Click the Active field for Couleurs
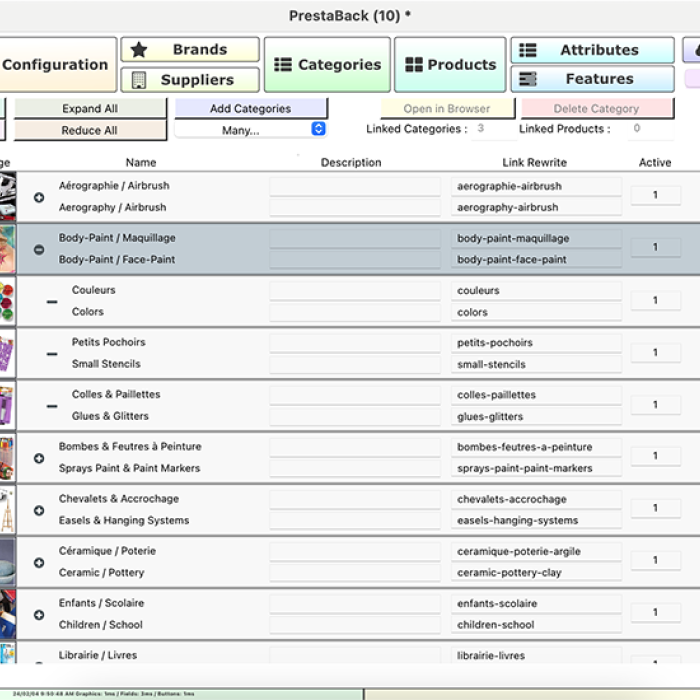The height and width of the screenshot is (700, 700). tap(655, 300)
